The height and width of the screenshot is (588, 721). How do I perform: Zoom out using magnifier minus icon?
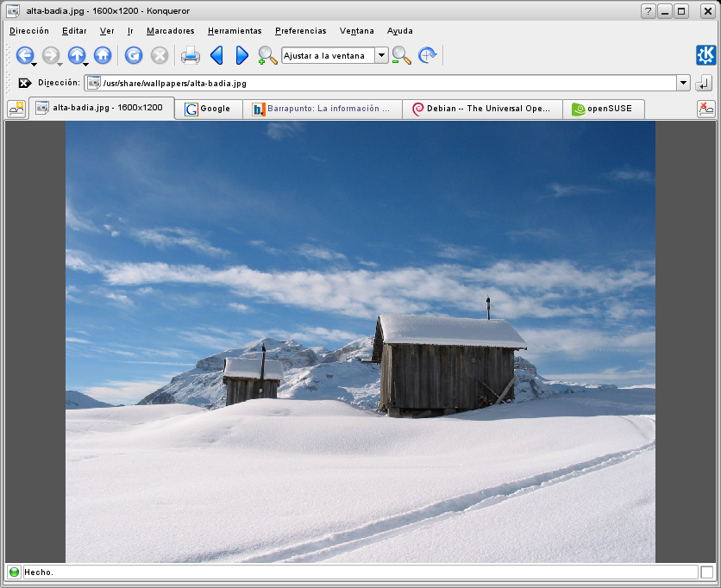pos(401,56)
